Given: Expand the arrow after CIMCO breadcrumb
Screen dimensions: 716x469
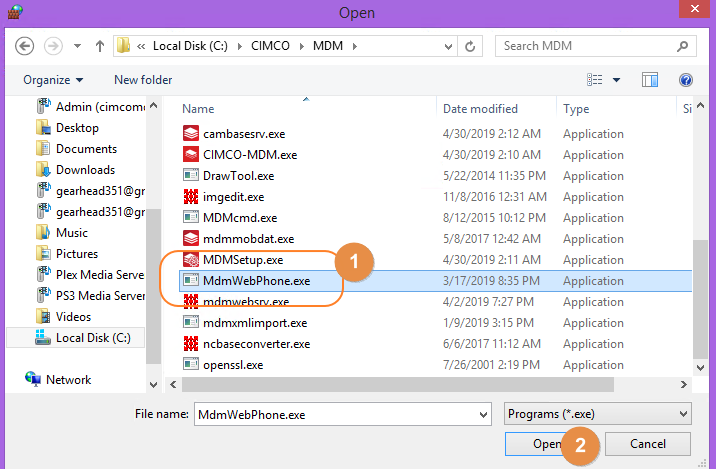Looking at the screenshot, I should (x=301, y=47).
